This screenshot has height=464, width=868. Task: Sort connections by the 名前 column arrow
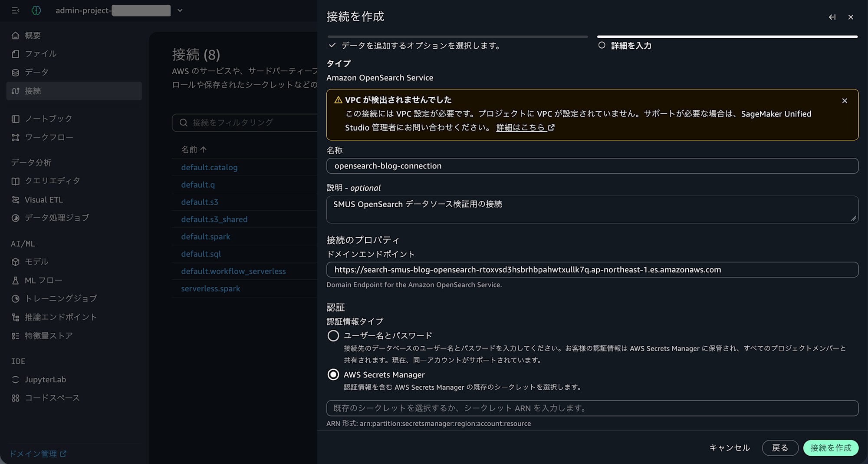(x=204, y=149)
